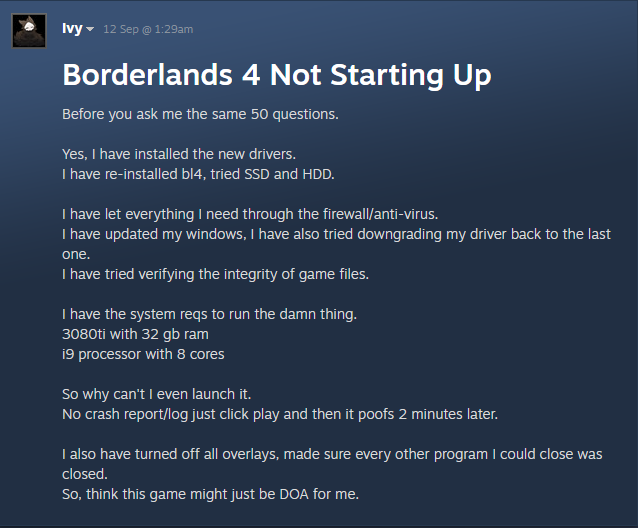The height and width of the screenshot is (528, 638).
Task: Click the 'i9 processor with 8 cores' line
Action: [143, 354]
